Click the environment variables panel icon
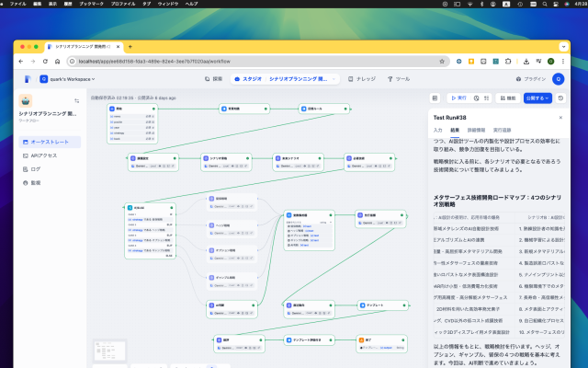 click(435, 98)
